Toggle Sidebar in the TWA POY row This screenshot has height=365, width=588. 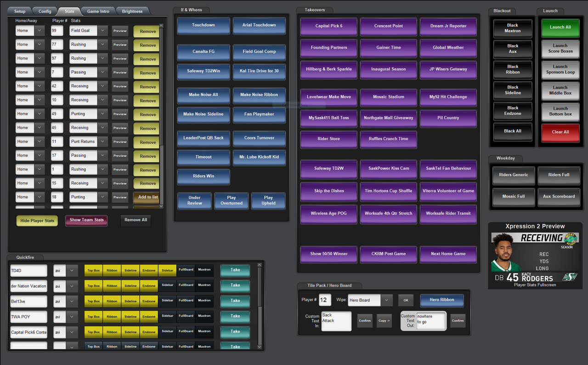pyautogui.click(x=168, y=316)
